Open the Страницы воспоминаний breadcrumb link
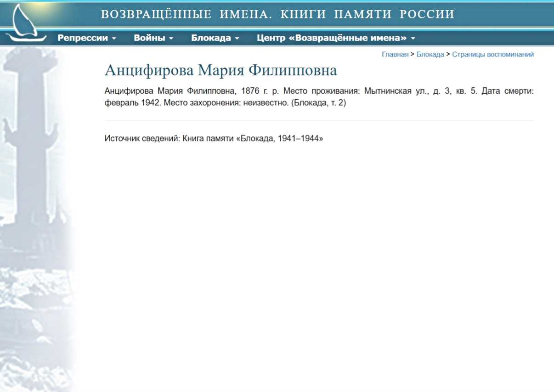Screen dimensions: 554x392 point(492,54)
